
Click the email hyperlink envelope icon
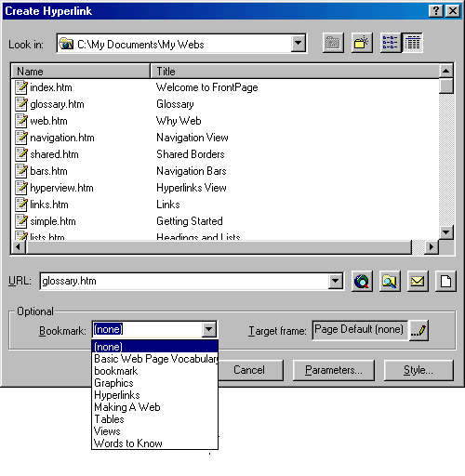(418, 282)
